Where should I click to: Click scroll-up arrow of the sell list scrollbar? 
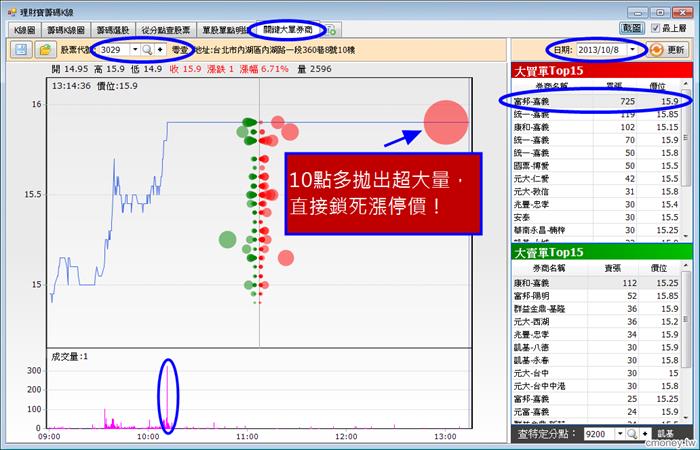(x=686, y=266)
